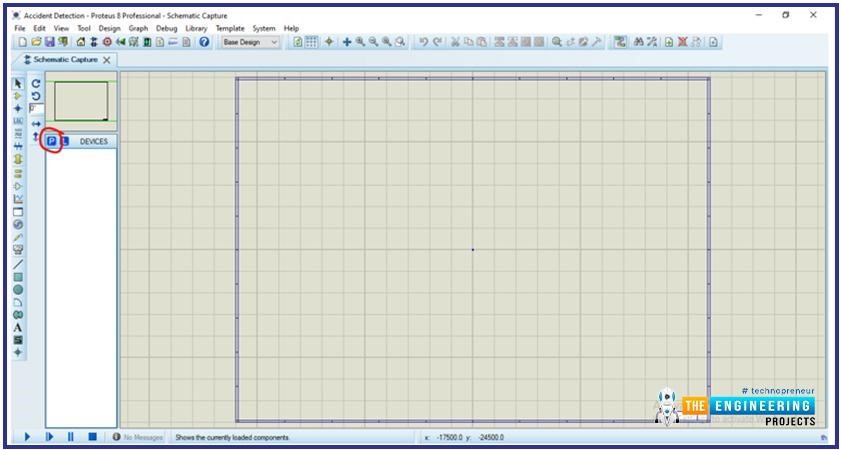Select the Wire Label Mode tool

[18, 121]
